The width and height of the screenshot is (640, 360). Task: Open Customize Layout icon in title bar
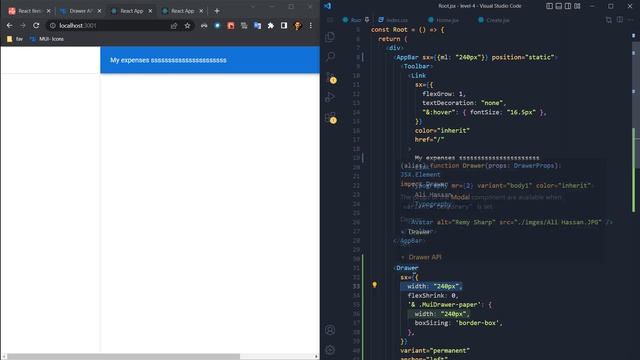577,6
